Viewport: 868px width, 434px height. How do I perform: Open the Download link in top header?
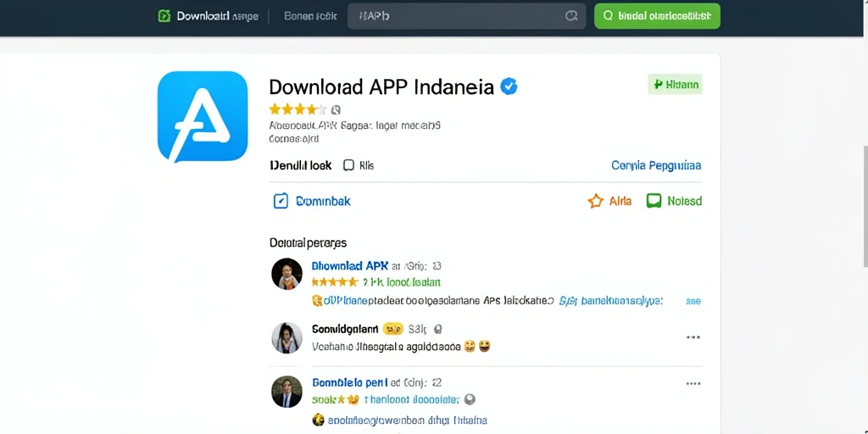tap(218, 16)
